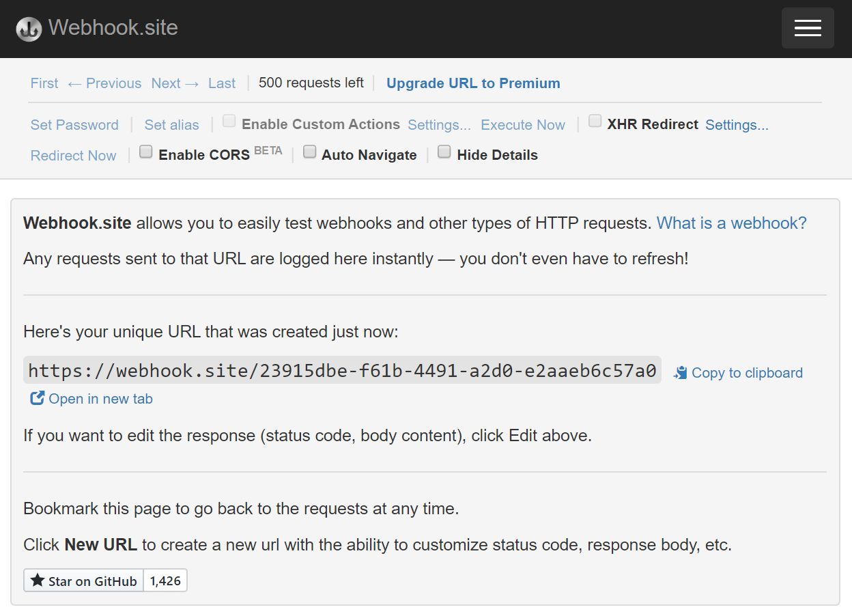This screenshot has width=852, height=616.
Task: Click the Star on GitHub button
Action: 84,580
